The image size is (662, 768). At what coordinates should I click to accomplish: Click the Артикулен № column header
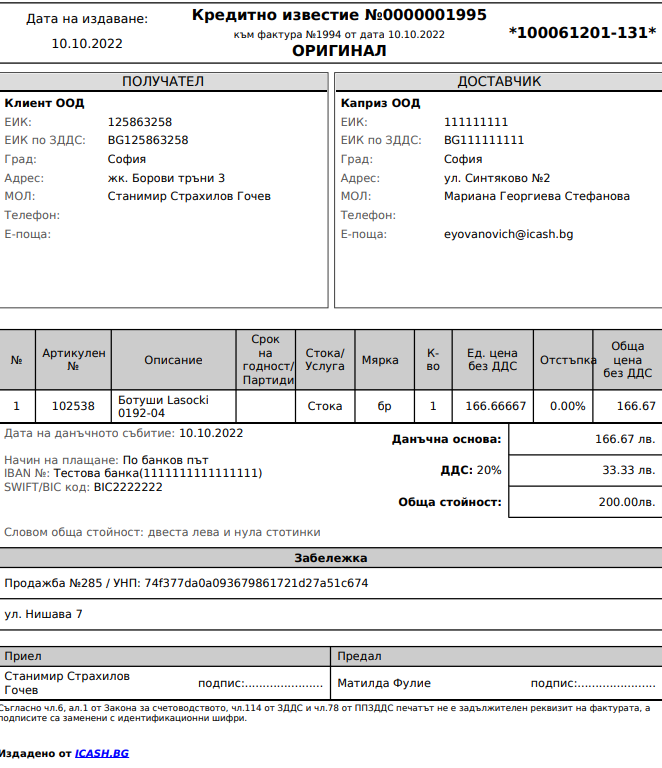tap(73, 360)
